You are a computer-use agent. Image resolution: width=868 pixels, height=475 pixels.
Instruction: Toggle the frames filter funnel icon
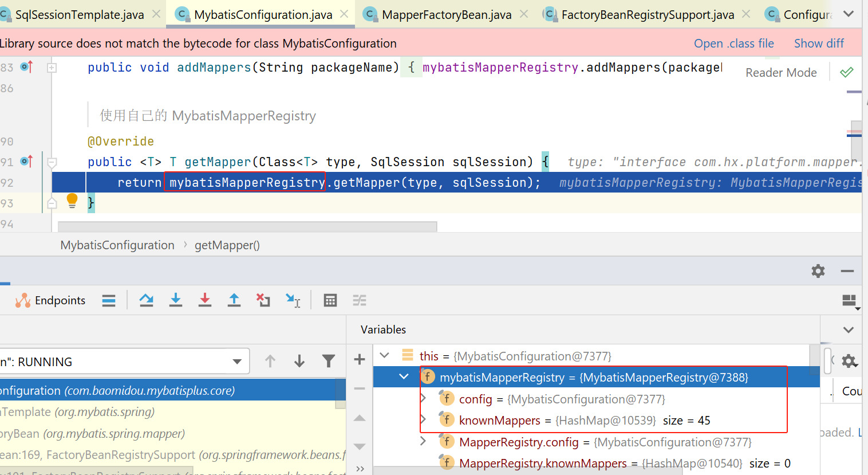(x=329, y=361)
